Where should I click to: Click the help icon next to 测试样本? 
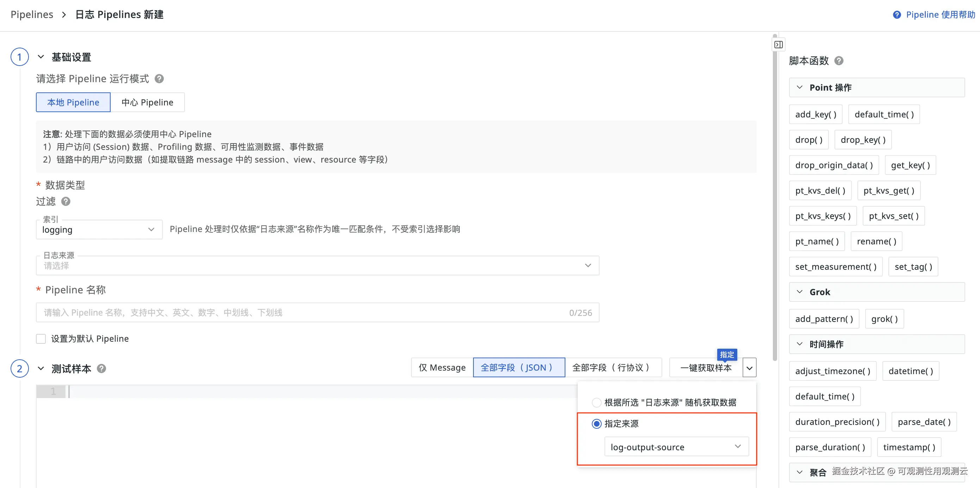point(101,368)
